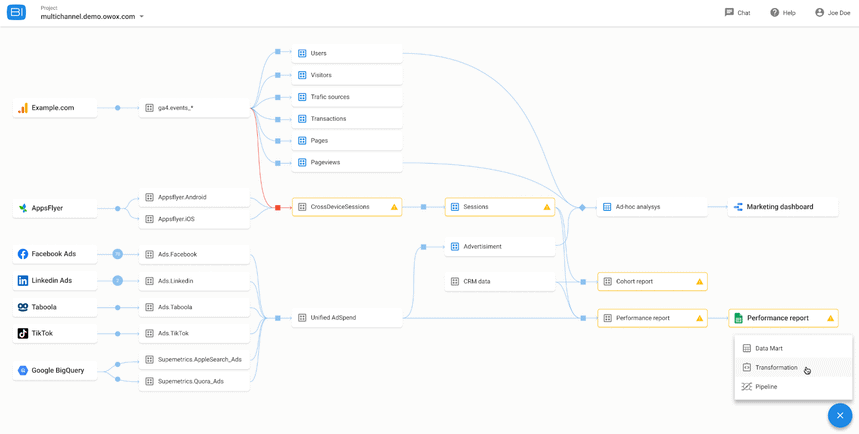Select the AppsFlyer source node

pos(55,208)
